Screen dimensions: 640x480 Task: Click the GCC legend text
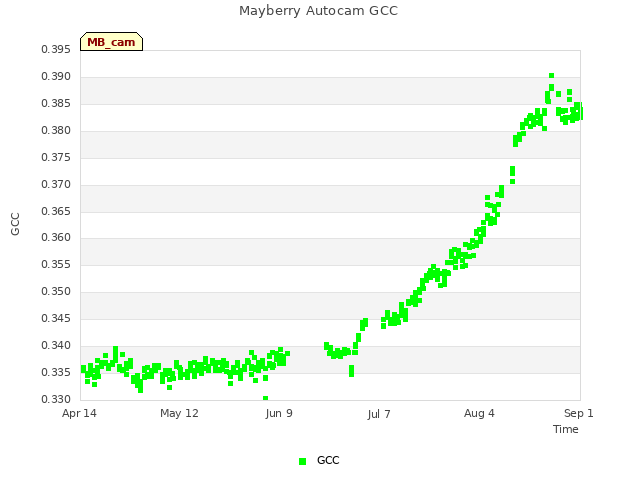(328, 460)
